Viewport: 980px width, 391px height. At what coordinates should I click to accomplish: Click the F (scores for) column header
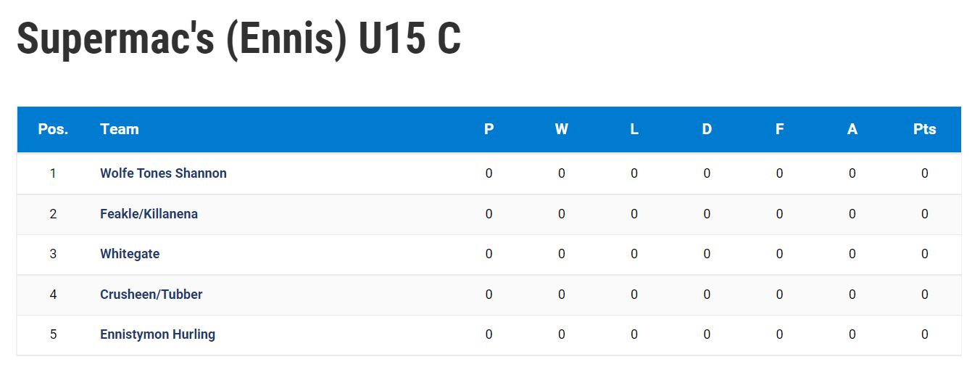pyautogui.click(x=779, y=129)
